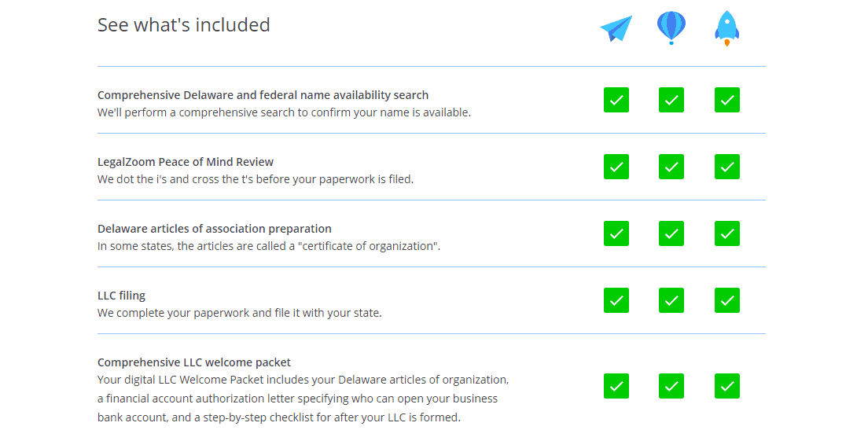Click 'Comprehensive Delaware and federal name availability search' title

point(263,95)
